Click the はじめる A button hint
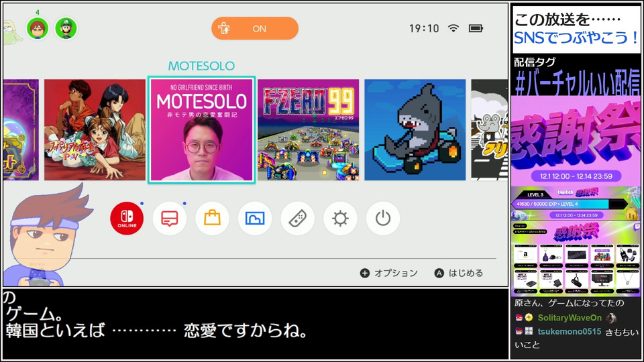The image size is (644, 362). [459, 273]
